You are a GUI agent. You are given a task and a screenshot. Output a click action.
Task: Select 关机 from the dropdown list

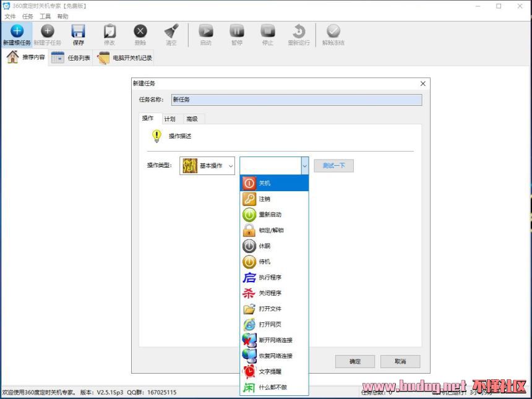point(274,183)
